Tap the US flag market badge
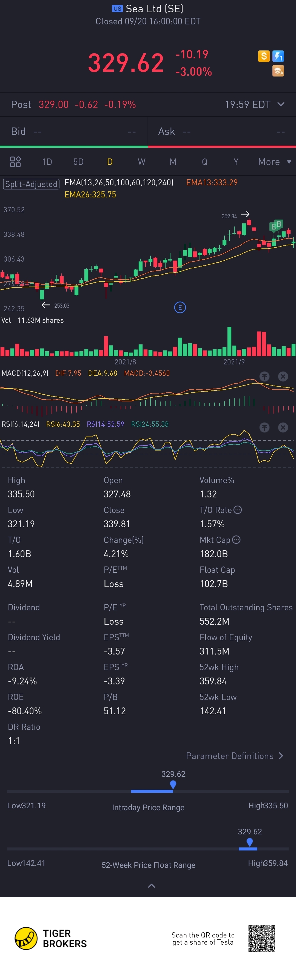This screenshot has width=296, height=980. pyautogui.click(x=117, y=9)
